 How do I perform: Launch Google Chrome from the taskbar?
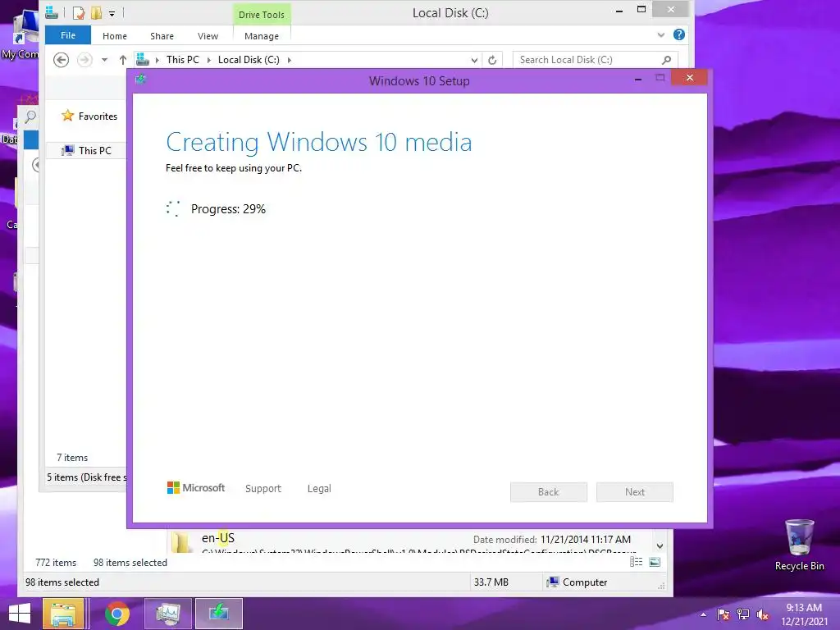pyautogui.click(x=117, y=614)
